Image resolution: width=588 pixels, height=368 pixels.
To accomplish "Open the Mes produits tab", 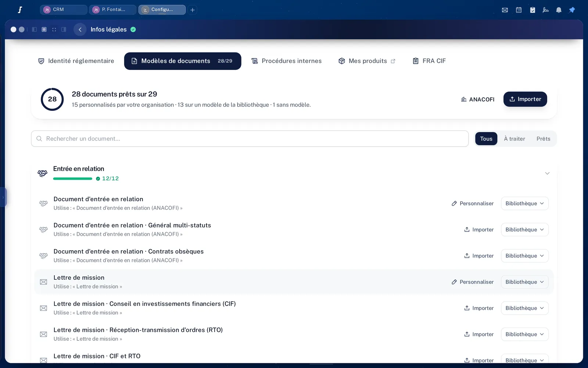I will click(x=367, y=61).
